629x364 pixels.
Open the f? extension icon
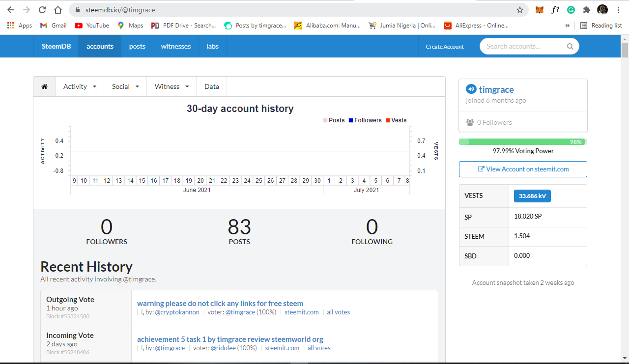(555, 10)
